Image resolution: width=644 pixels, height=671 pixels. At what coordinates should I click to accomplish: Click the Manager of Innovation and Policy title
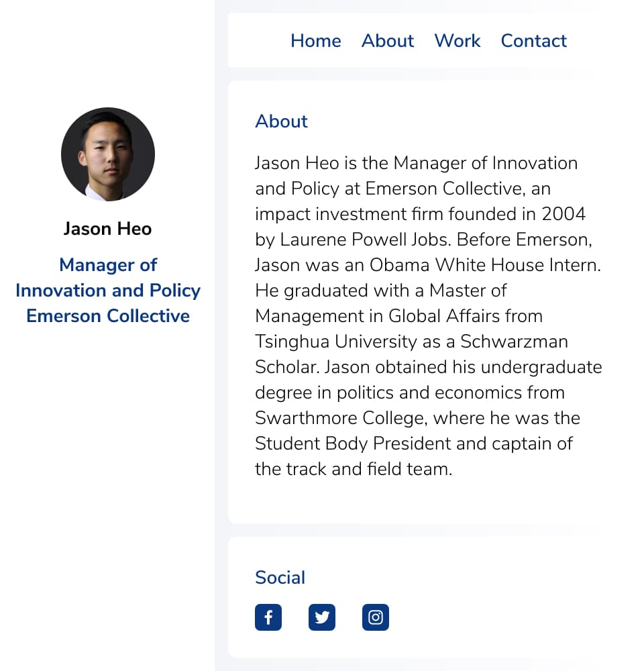tap(108, 278)
